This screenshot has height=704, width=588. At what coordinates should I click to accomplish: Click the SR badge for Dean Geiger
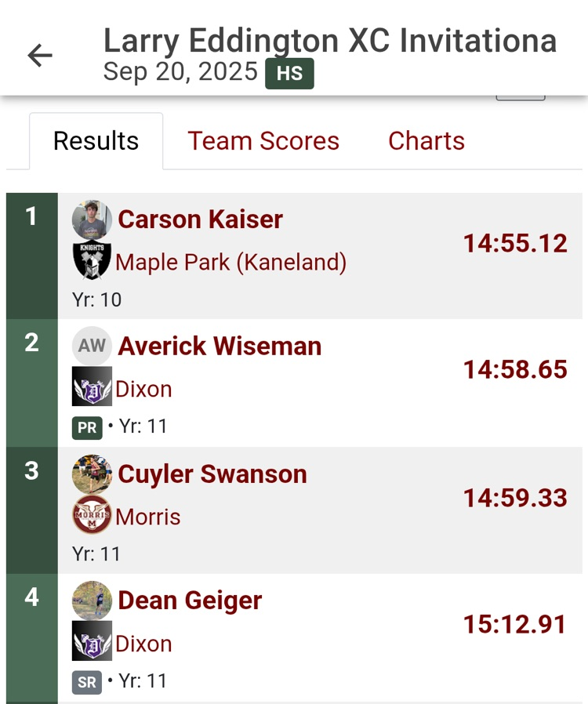tap(87, 682)
